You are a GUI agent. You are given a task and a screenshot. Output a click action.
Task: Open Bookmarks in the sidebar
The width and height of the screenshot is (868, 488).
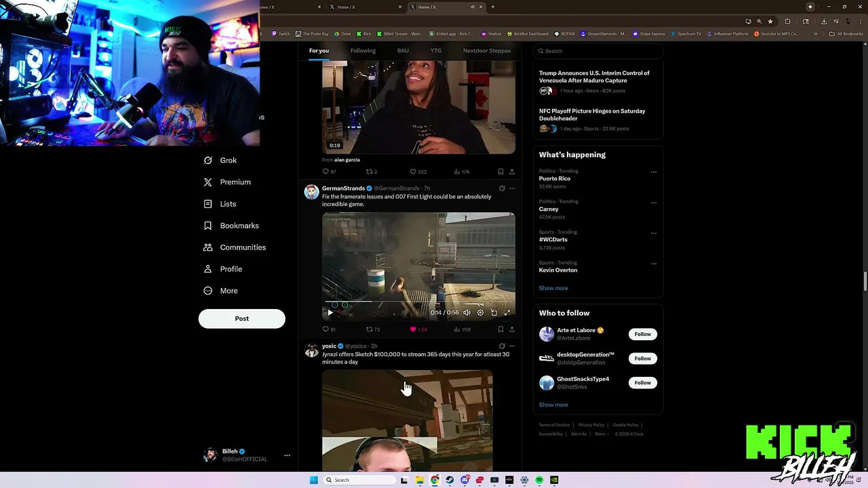point(231,226)
